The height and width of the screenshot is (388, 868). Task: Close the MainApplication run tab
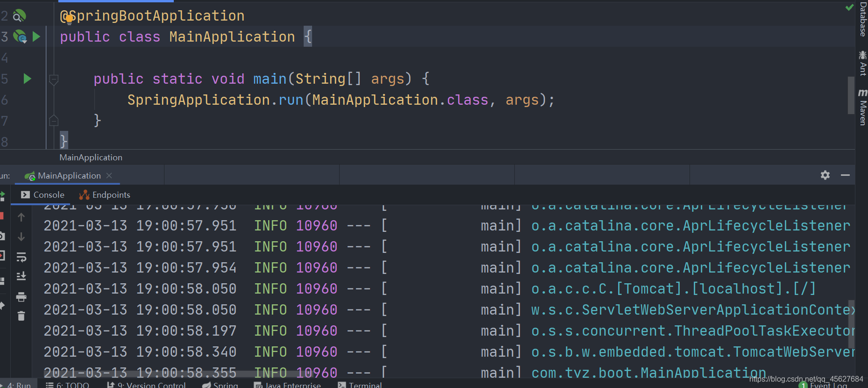[x=109, y=175]
